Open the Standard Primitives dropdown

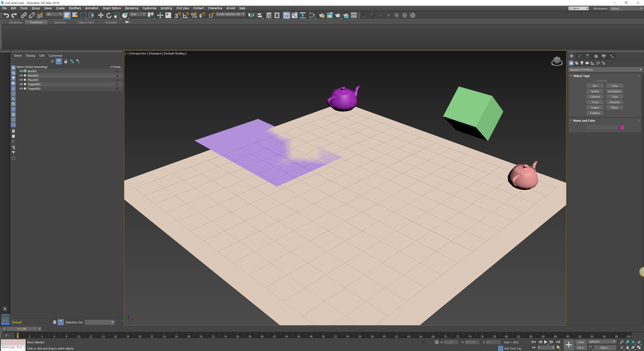coord(605,70)
